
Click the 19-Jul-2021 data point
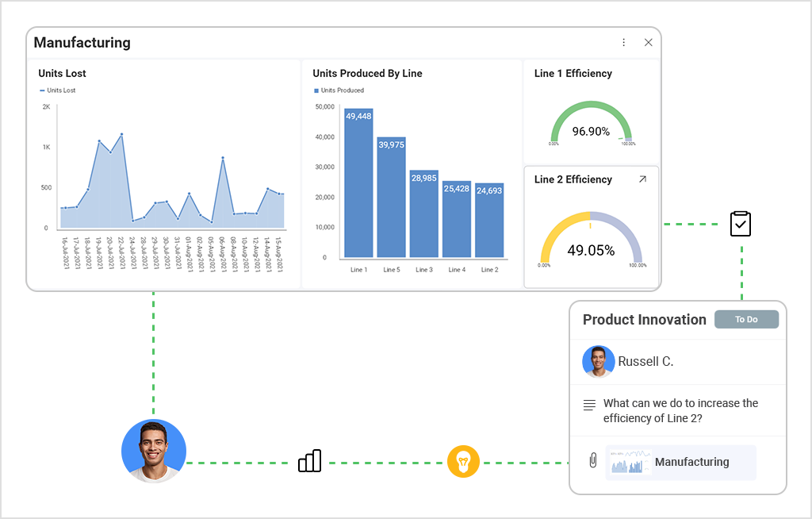(x=99, y=141)
